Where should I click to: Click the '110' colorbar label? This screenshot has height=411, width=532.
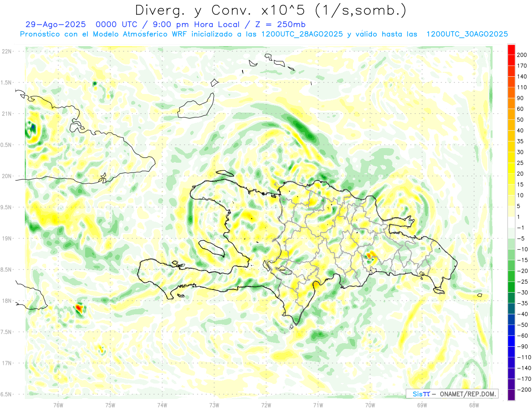(x=522, y=87)
